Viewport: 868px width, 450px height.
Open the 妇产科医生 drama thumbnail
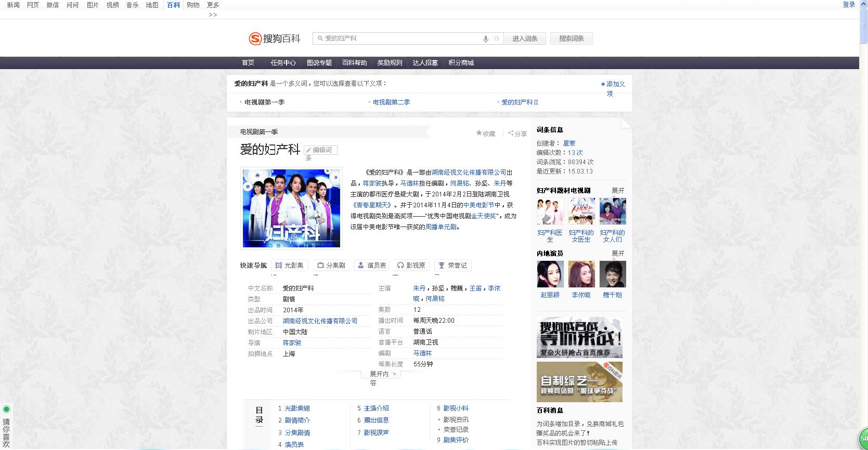pyautogui.click(x=550, y=211)
